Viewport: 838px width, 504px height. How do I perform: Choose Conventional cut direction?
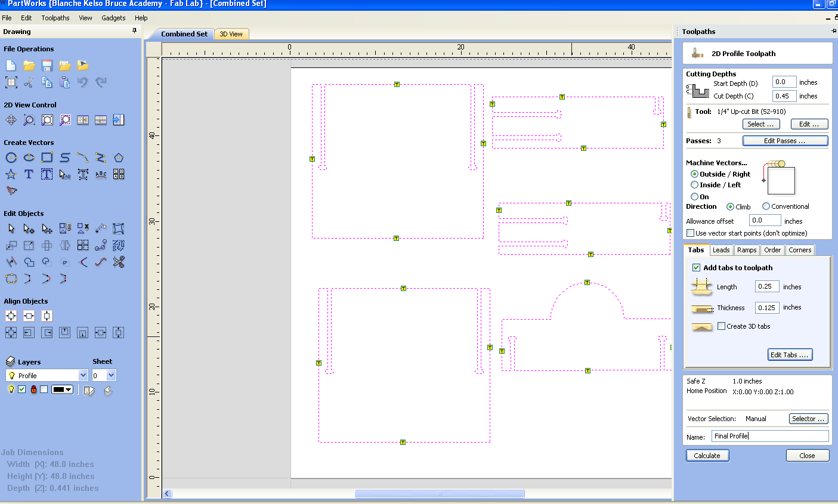[766, 206]
